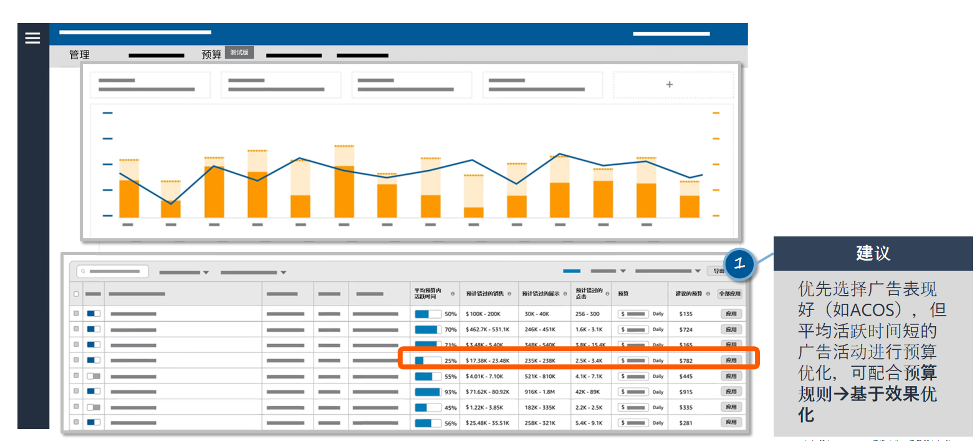Enable the switched-off campaign in the 55% row
Image resolution: width=980 pixels, height=441 pixels.
94,376
